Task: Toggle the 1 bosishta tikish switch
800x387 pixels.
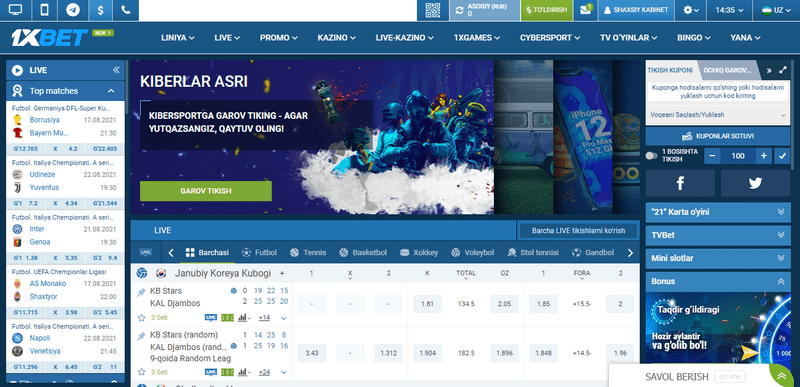Action: (651, 156)
